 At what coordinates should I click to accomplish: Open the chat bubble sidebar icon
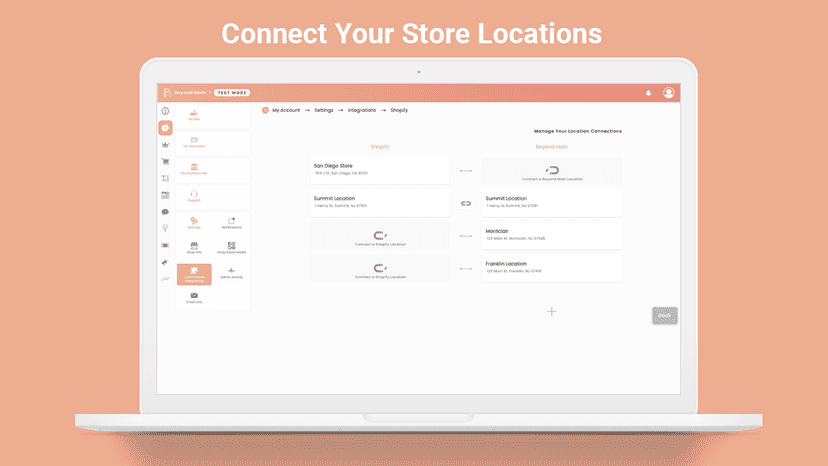(165, 212)
